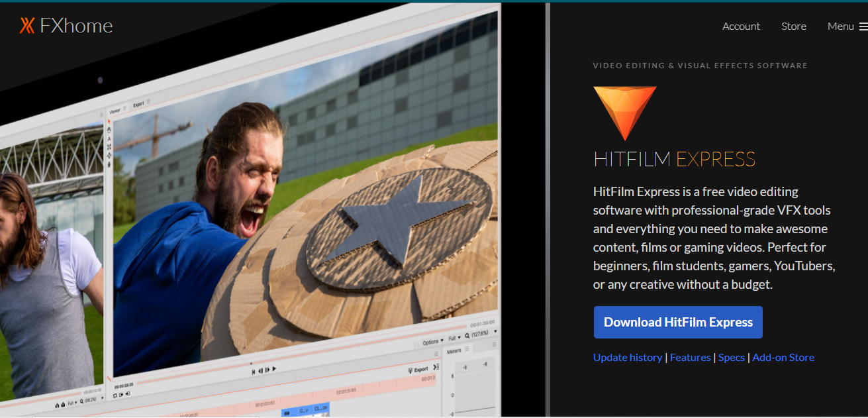Select the blue clip on the timeline
Screen dimensions: 868x418
click(303, 410)
